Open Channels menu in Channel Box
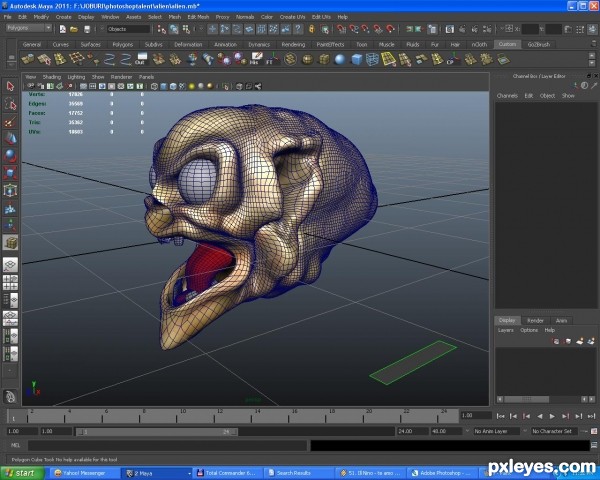The image size is (600, 480). (507, 96)
